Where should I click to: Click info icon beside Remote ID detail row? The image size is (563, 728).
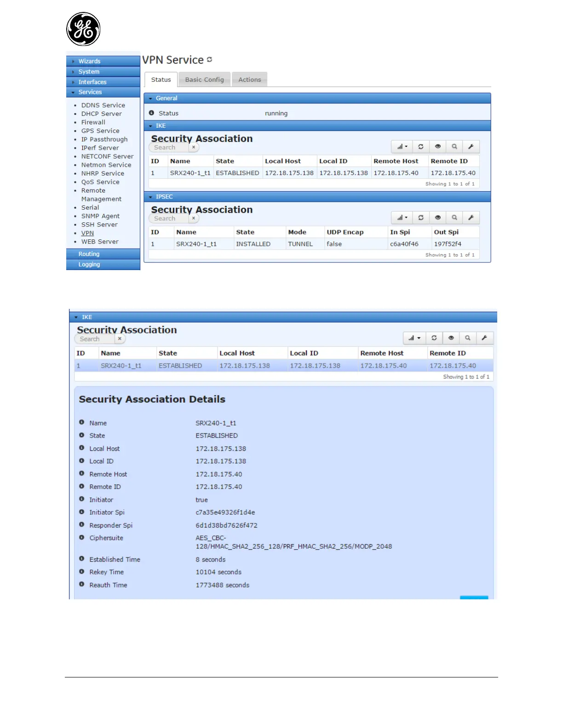click(x=81, y=486)
